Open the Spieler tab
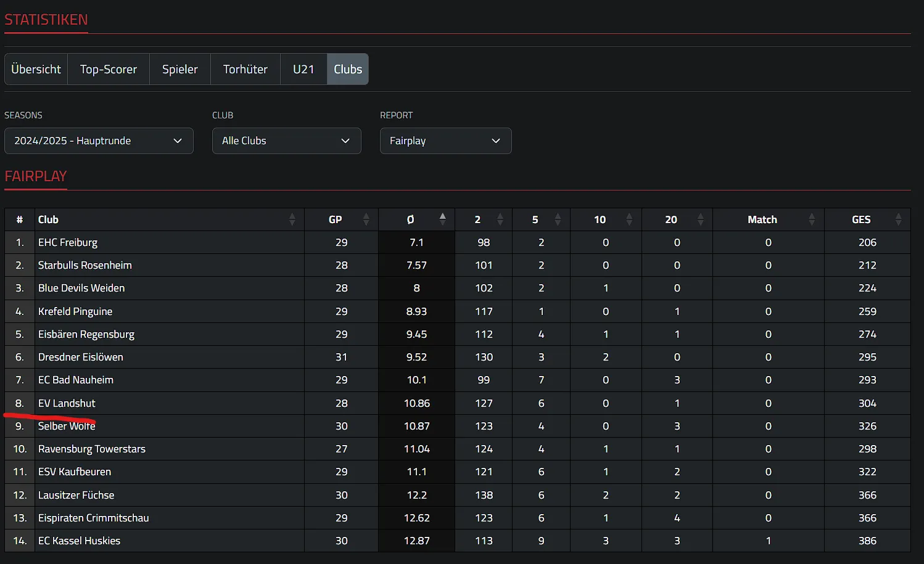 [x=180, y=69]
